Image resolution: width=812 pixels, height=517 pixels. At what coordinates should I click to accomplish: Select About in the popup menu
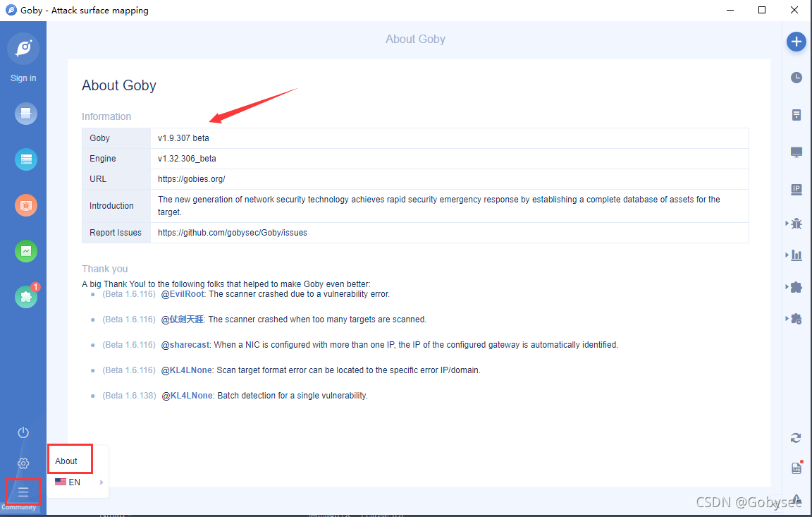click(x=66, y=461)
